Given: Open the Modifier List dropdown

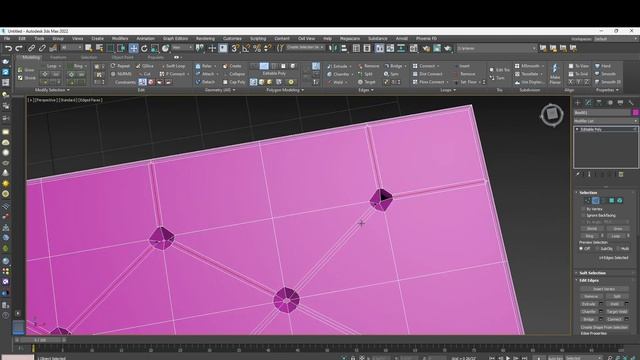Looking at the screenshot, I should pos(605,121).
